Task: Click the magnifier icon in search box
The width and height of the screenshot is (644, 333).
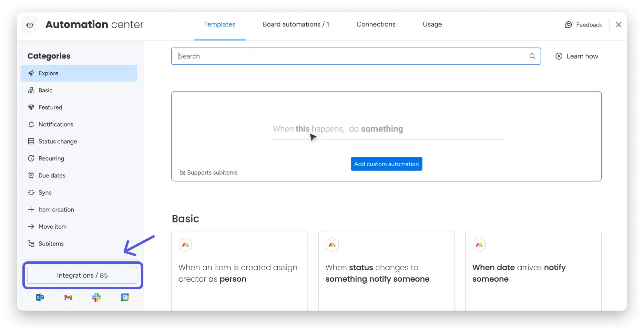Action: (532, 56)
